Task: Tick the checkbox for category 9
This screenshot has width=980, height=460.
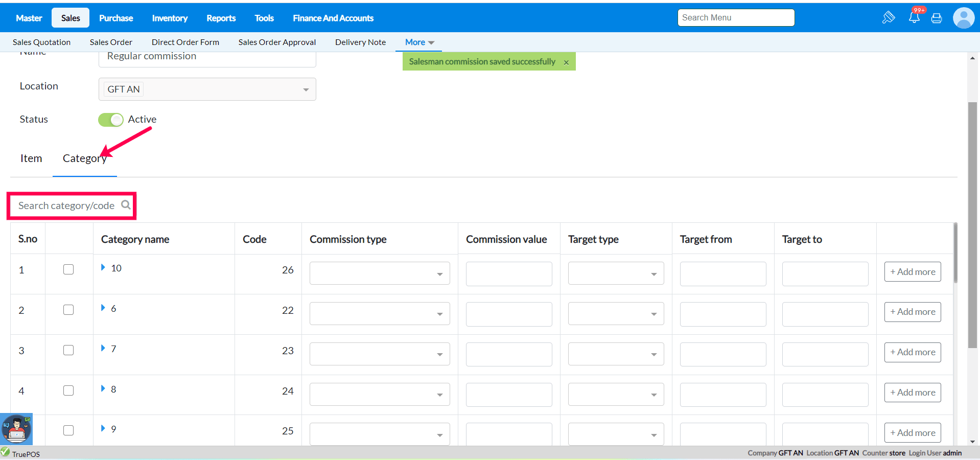Action: (x=68, y=430)
